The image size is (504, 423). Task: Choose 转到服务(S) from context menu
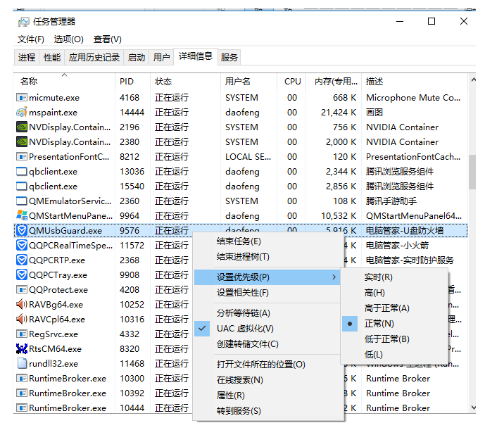(267, 411)
